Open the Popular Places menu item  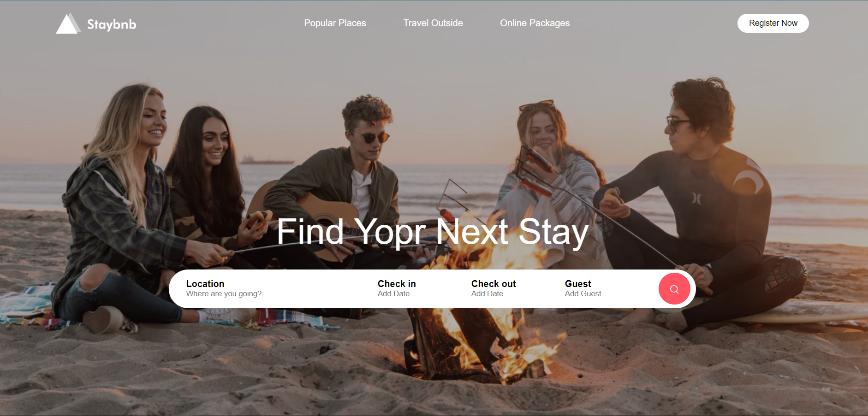pyautogui.click(x=335, y=23)
